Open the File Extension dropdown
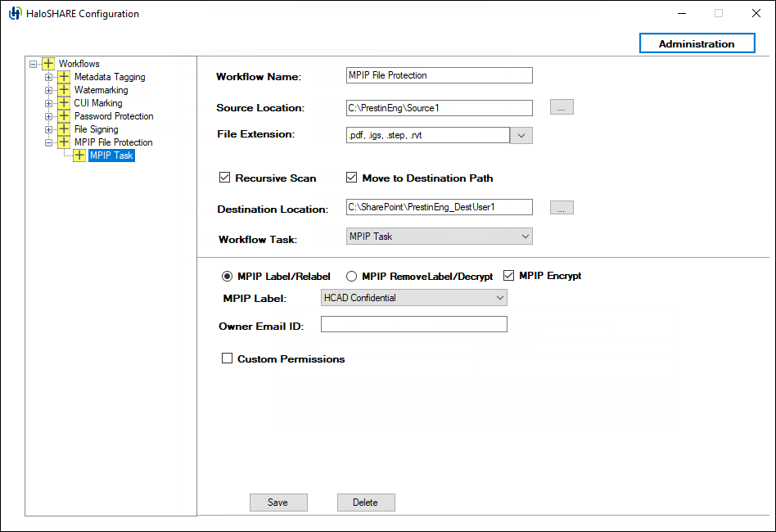Screen dimensions: 776x532 [x=521, y=134]
